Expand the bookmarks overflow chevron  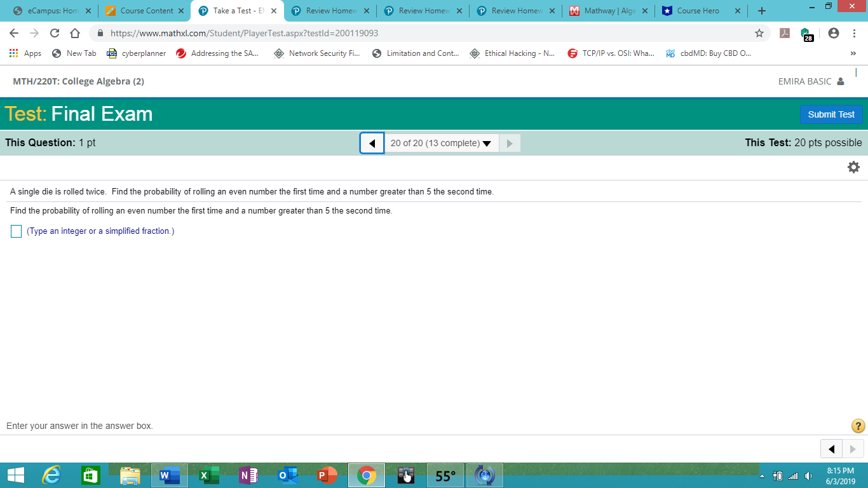point(855,53)
